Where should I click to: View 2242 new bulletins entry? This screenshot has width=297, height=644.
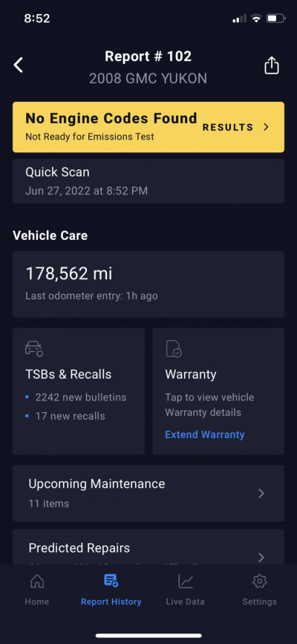point(81,397)
